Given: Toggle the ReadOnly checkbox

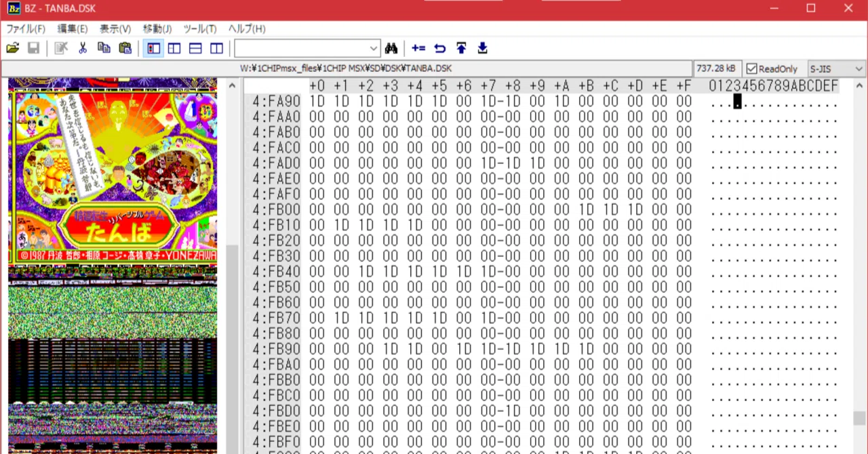Looking at the screenshot, I should coord(751,68).
